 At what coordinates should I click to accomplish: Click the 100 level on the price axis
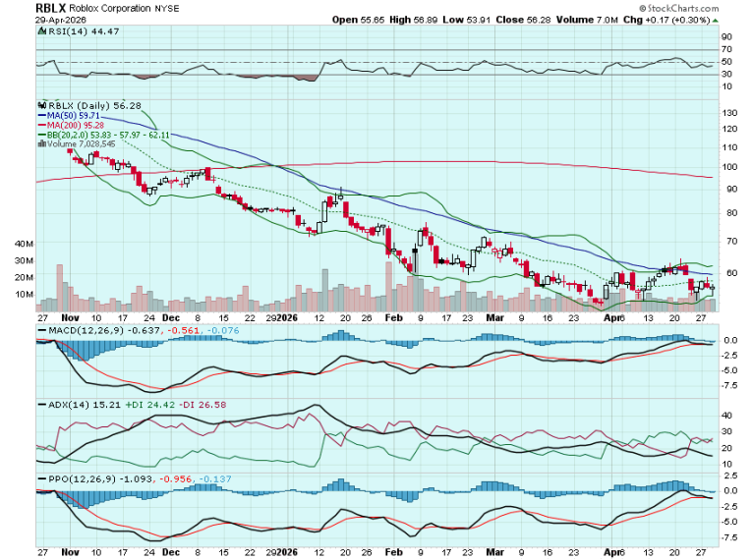(729, 164)
